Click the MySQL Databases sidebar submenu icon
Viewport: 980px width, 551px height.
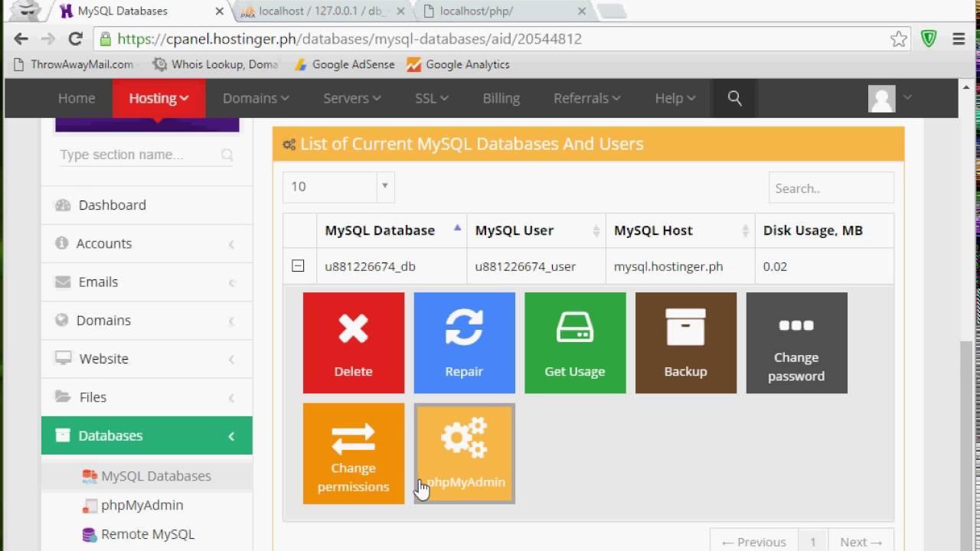[x=90, y=476]
